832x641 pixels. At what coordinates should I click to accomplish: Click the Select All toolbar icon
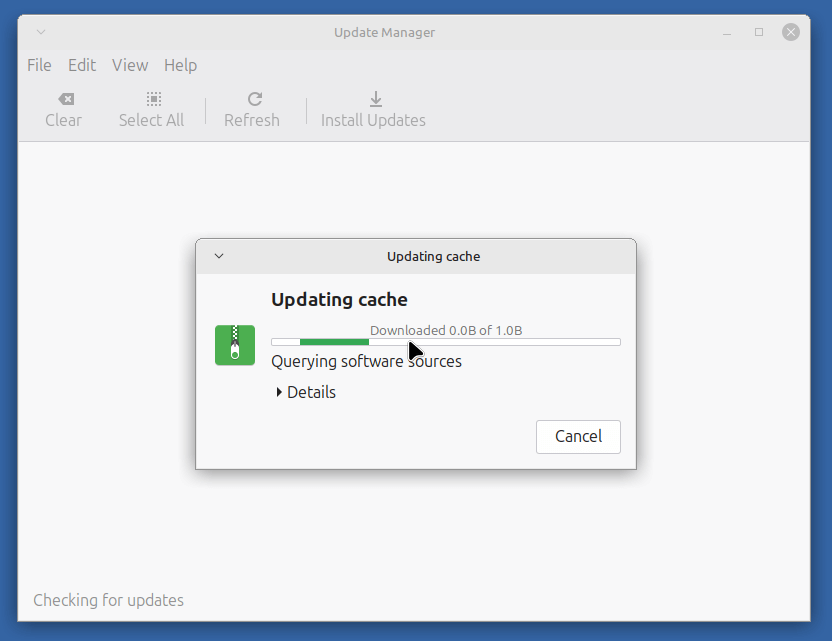click(151, 99)
